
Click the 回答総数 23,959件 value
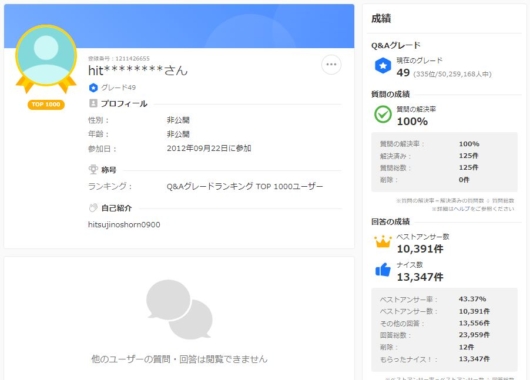[474, 335]
